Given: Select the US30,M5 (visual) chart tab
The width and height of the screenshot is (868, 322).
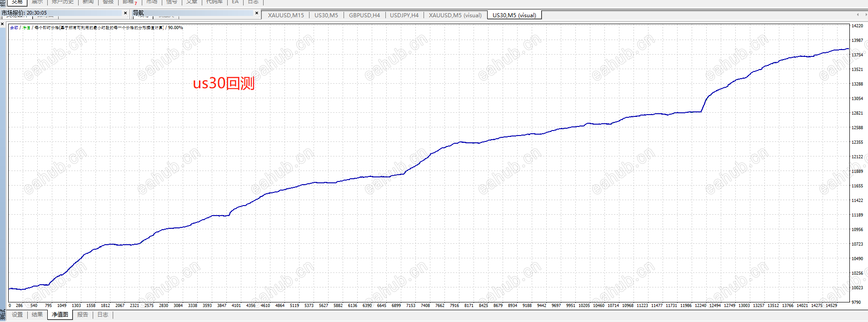Looking at the screenshot, I should coord(514,15).
